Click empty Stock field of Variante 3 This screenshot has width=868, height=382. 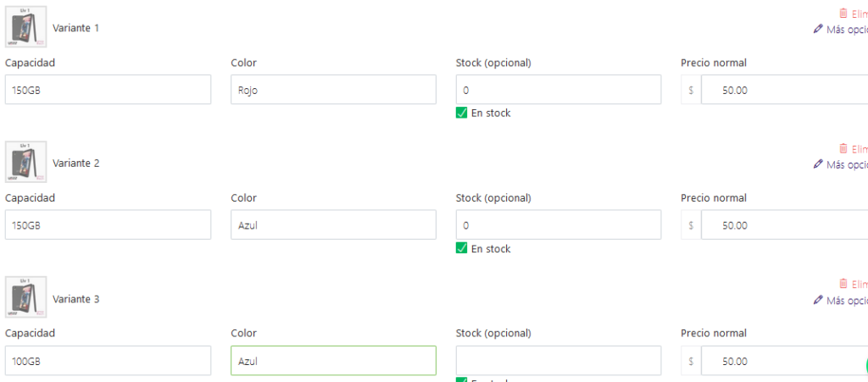click(559, 361)
